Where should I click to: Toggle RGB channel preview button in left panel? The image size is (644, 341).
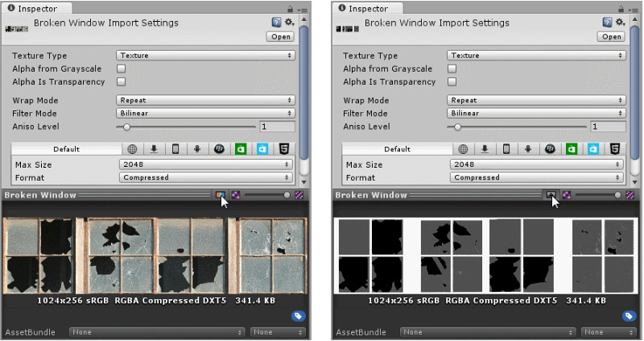click(220, 195)
